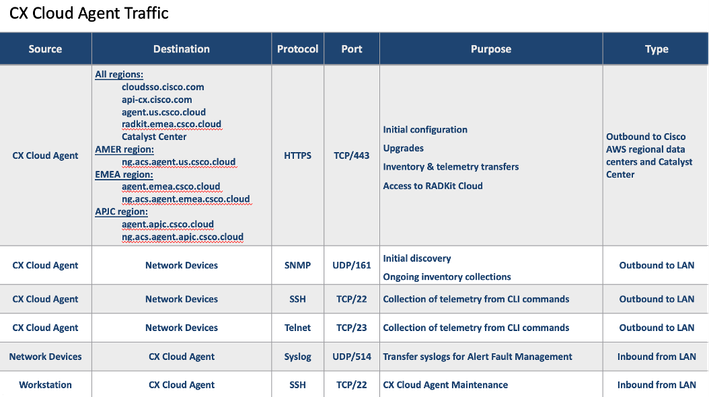This screenshot has height=397, width=709.
Task: Select the "agent.us.csco.cloud" hostname
Action: pos(164,112)
